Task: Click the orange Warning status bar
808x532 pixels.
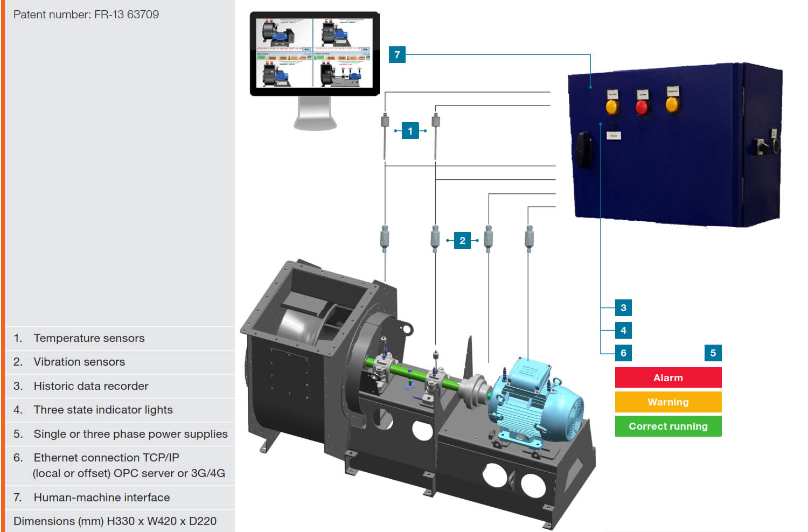Action: [668, 402]
